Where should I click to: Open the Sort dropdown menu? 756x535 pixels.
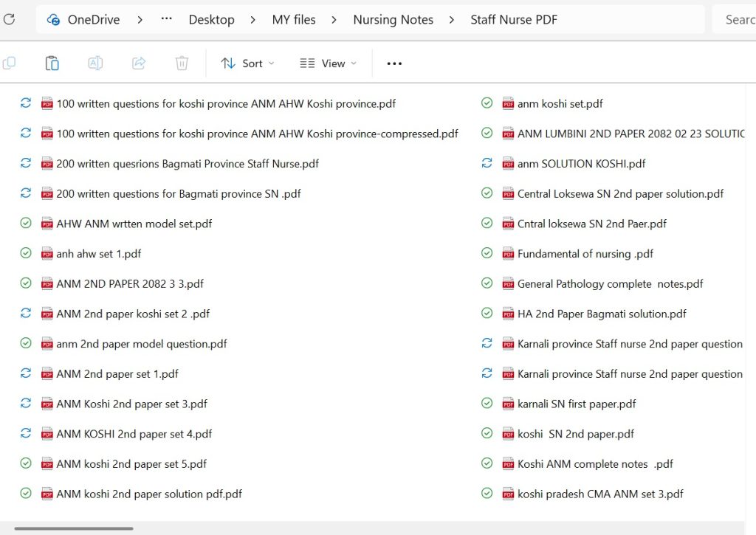tap(247, 63)
